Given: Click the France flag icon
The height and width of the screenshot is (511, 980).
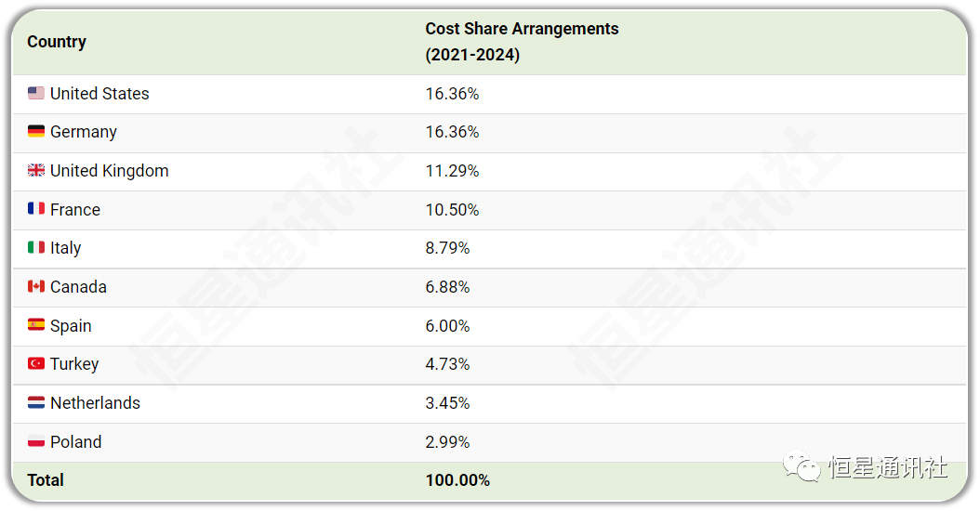Looking at the screenshot, I should pyautogui.click(x=36, y=209).
